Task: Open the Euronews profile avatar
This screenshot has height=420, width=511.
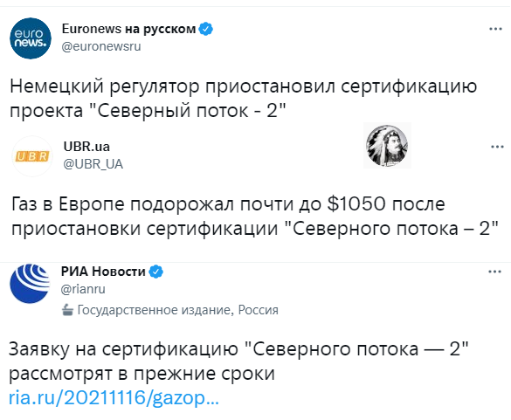Action: pyautogui.click(x=31, y=38)
